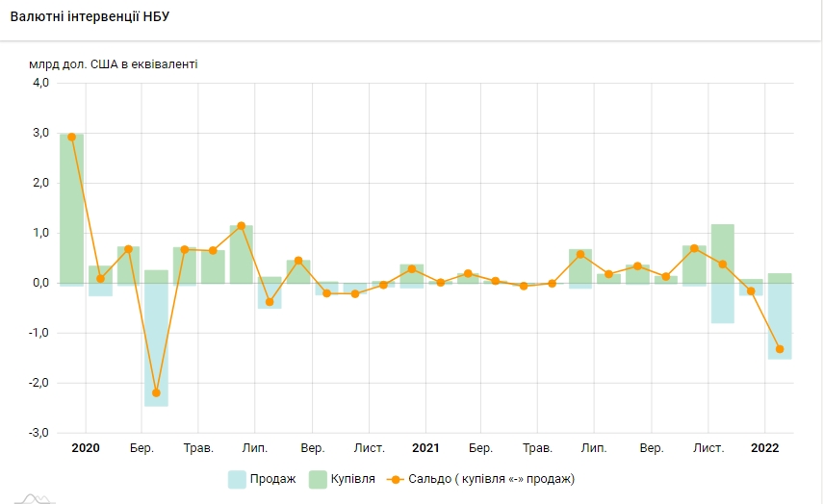Click the orange Сальдо legend marker icon
The height and width of the screenshot is (504, 823).
coord(393,479)
